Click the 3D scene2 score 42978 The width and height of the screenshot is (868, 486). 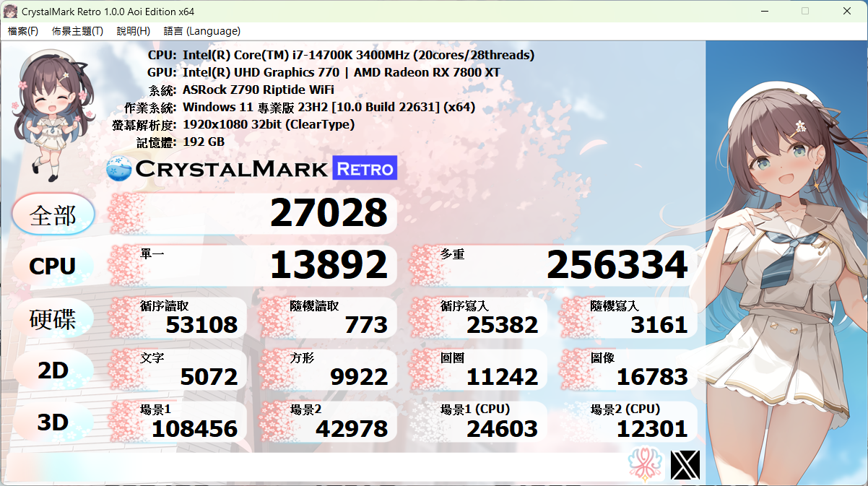352,428
